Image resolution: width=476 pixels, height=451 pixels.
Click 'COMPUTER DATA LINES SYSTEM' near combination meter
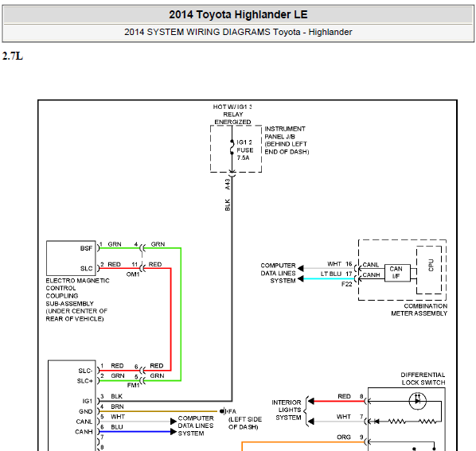coord(278,273)
